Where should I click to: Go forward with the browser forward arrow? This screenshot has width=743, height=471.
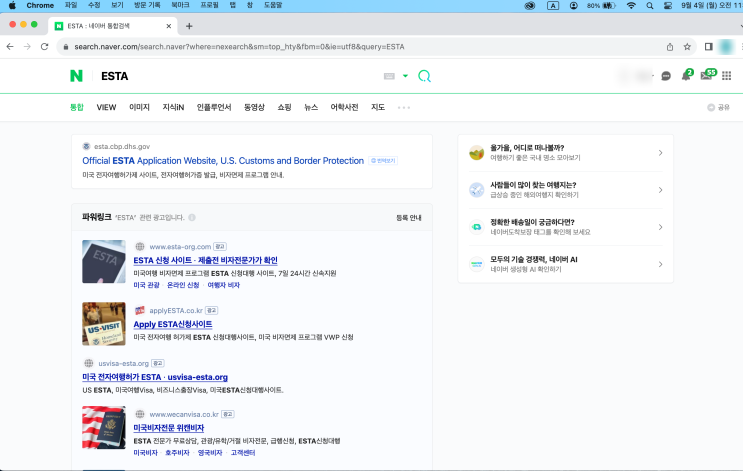pyautogui.click(x=27, y=46)
